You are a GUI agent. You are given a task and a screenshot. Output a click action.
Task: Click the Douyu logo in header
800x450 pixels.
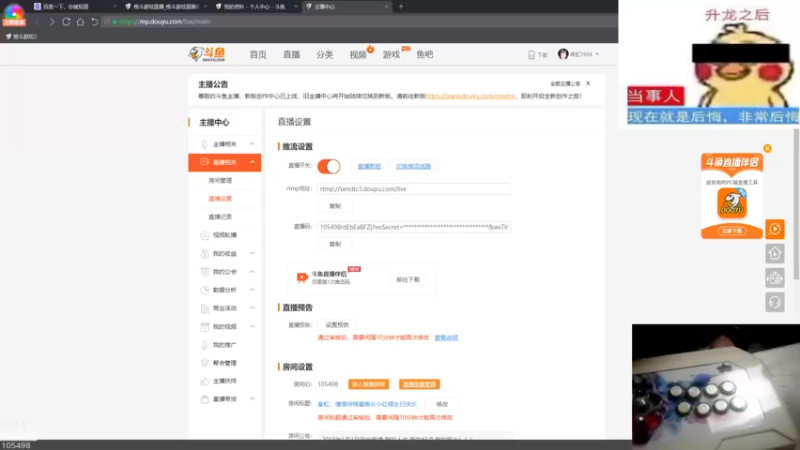click(x=207, y=54)
